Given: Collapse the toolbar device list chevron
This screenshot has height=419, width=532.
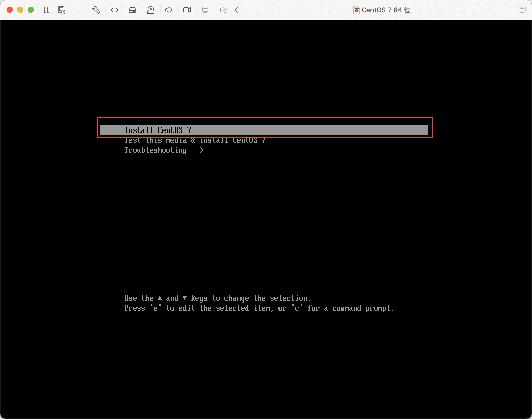Looking at the screenshot, I should click(x=237, y=10).
